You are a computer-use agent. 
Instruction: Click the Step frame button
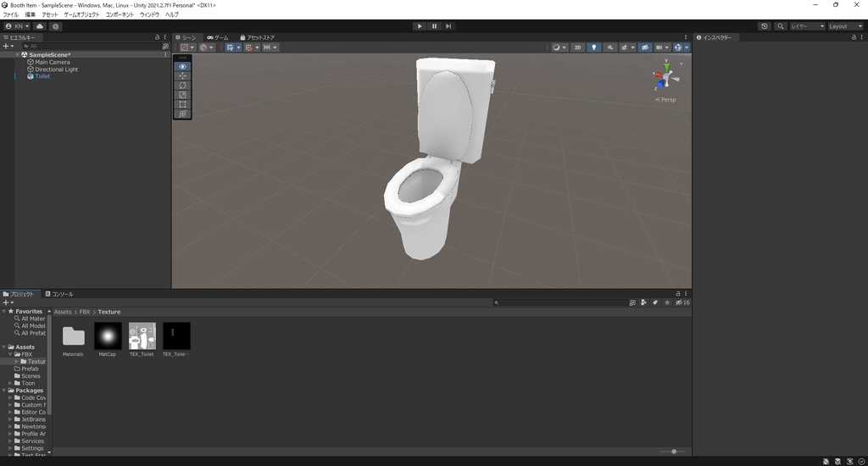coord(448,26)
